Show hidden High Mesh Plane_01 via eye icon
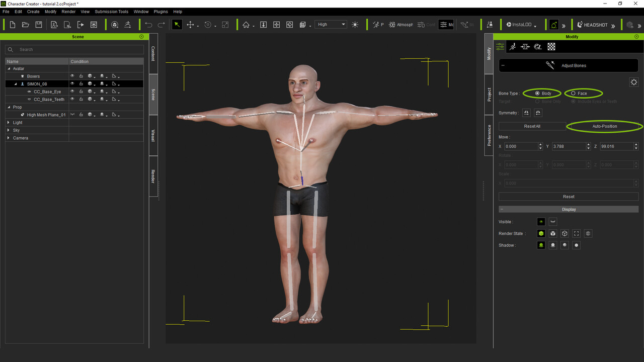Viewport: 644px width, 362px height. click(x=72, y=115)
